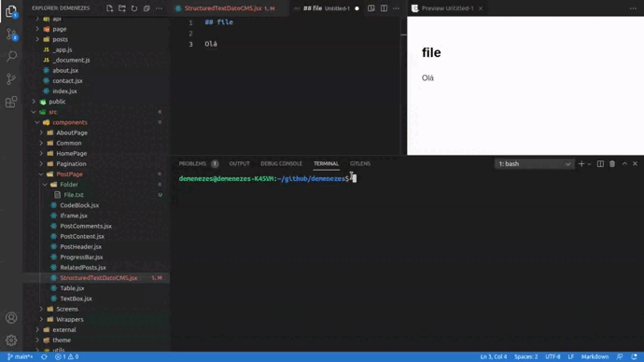The width and height of the screenshot is (644, 362).
Task: Open the launch profile dropdown arrow
Action: pyautogui.click(x=589, y=164)
